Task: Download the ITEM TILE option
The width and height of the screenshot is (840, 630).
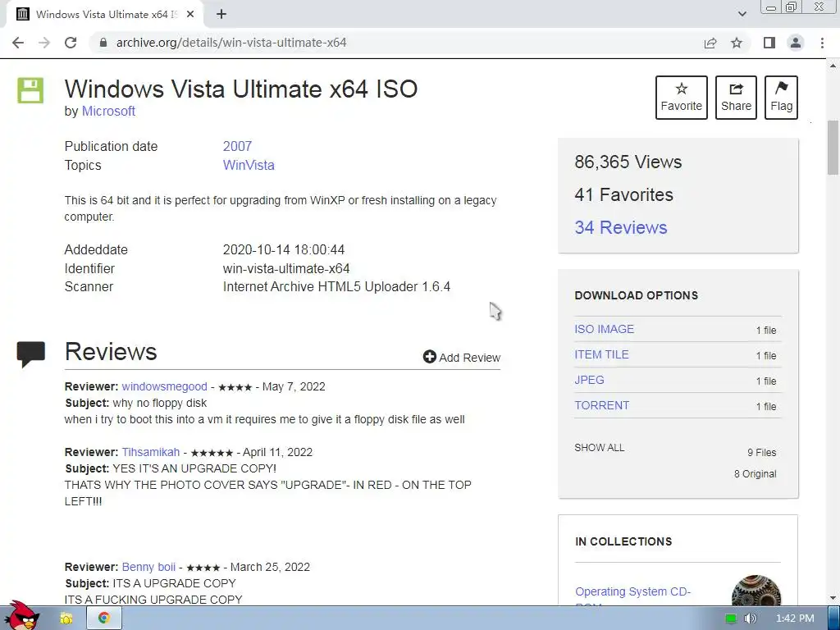Action: pyautogui.click(x=601, y=354)
